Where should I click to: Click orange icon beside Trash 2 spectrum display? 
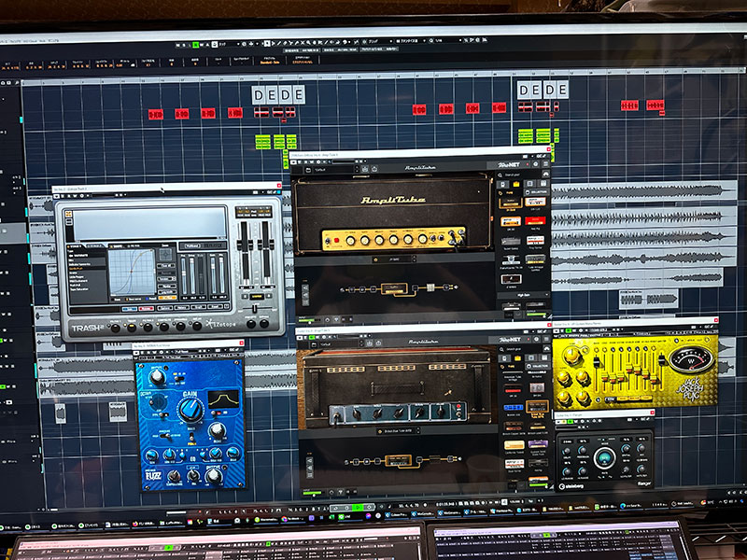click(68, 215)
